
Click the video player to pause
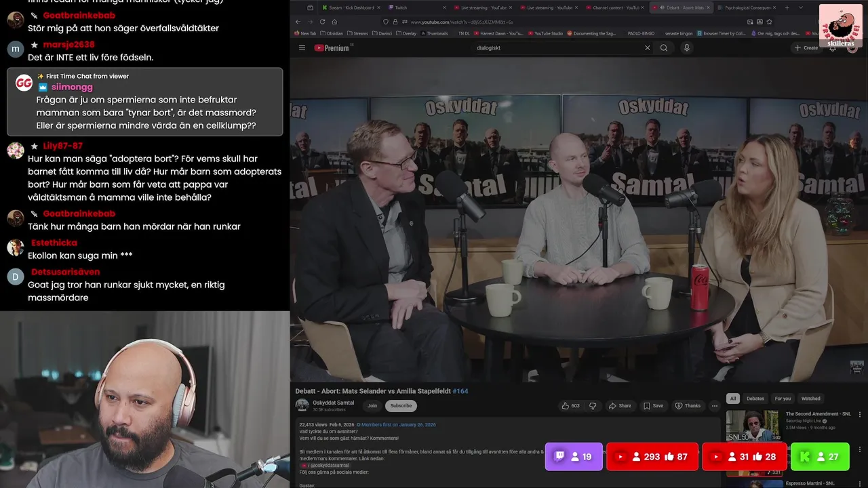click(580, 220)
